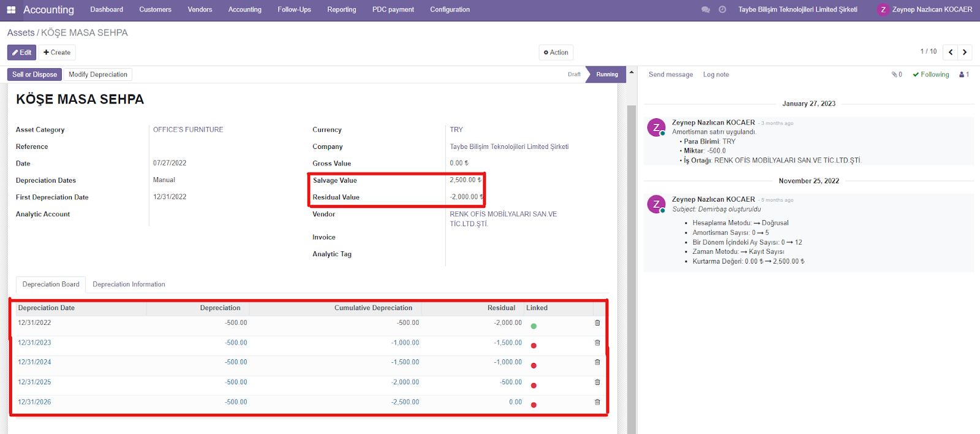Click Log note in chatter

click(x=716, y=75)
